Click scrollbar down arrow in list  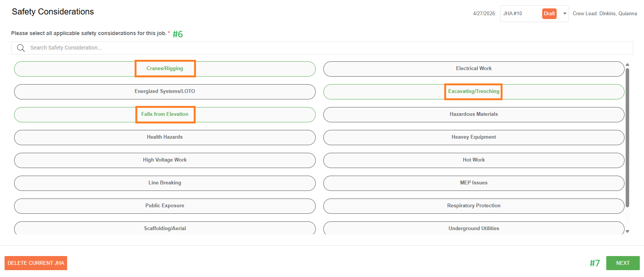pos(627,231)
